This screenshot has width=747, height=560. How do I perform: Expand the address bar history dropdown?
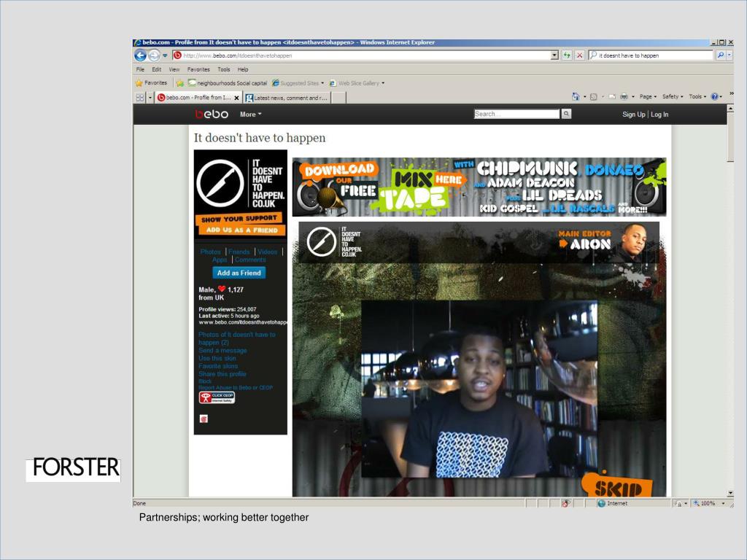554,55
